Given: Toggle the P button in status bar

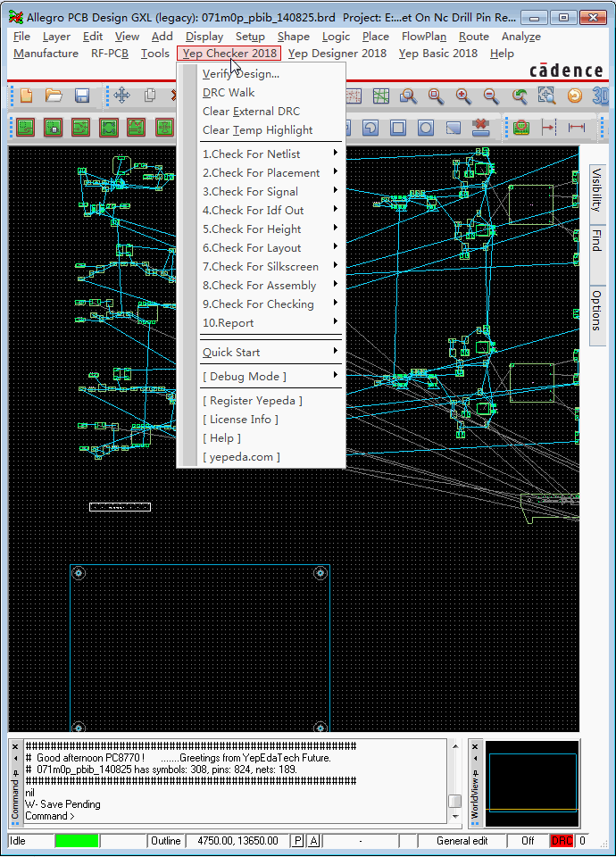Looking at the screenshot, I should coord(297,841).
